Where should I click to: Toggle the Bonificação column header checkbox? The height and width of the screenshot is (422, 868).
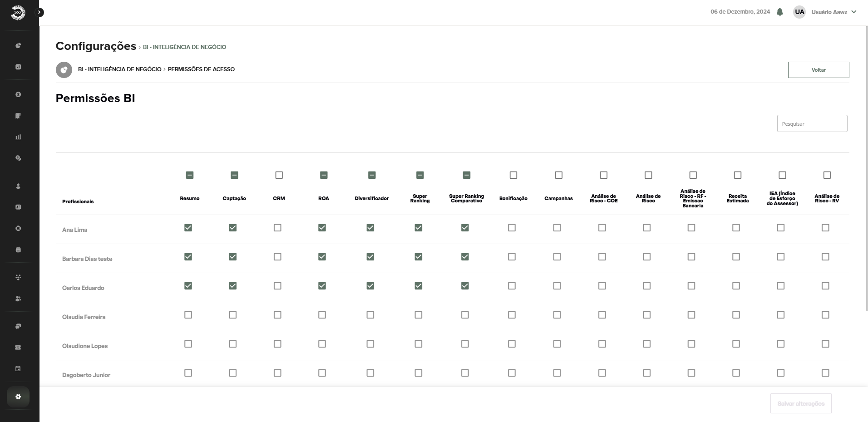pyautogui.click(x=513, y=175)
